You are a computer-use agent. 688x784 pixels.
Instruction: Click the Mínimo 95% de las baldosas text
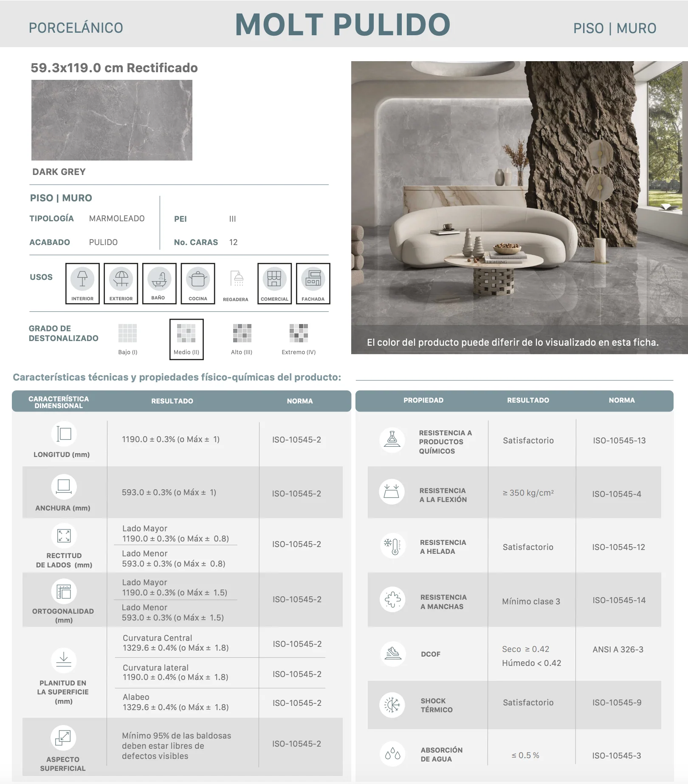[x=177, y=746]
